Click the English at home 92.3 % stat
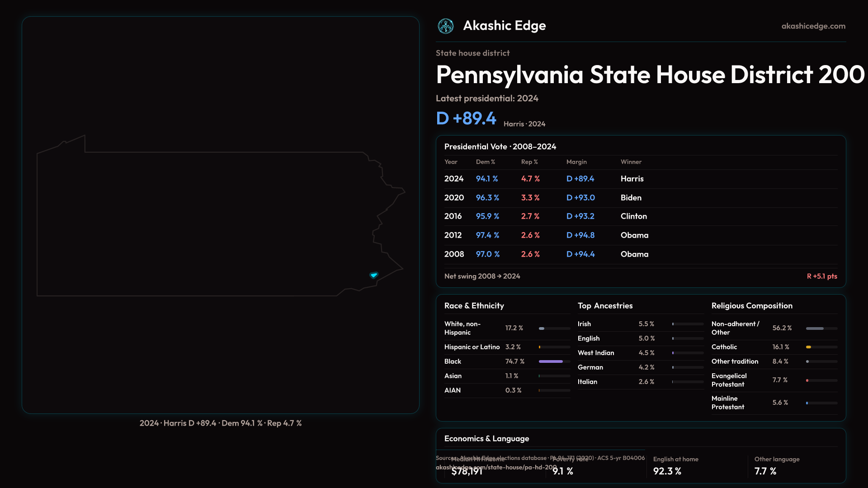The image size is (868, 488). coord(667,471)
